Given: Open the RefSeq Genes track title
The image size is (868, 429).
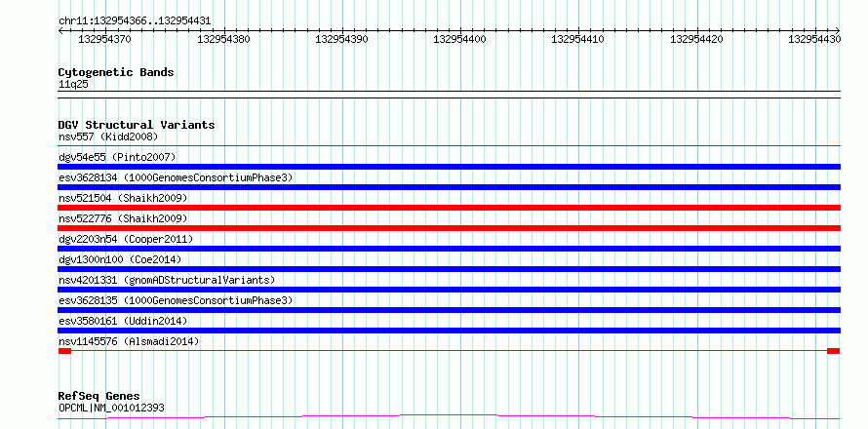Looking at the screenshot, I should (x=99, y=397).
